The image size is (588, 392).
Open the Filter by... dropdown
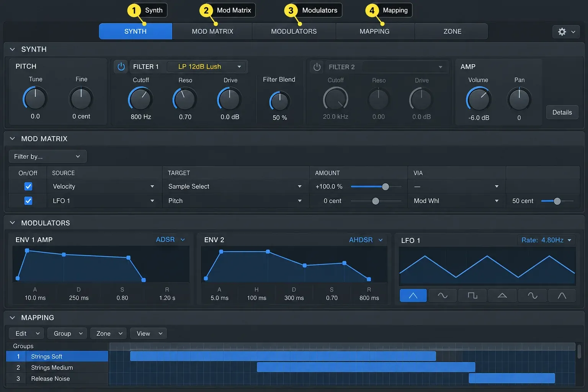point(47,156)
